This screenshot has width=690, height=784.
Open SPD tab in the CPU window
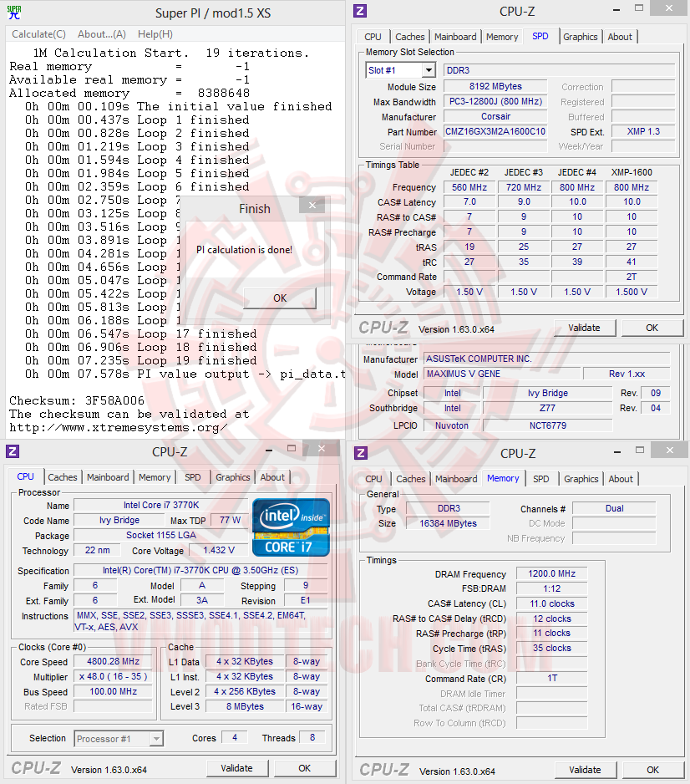(192, 477)
